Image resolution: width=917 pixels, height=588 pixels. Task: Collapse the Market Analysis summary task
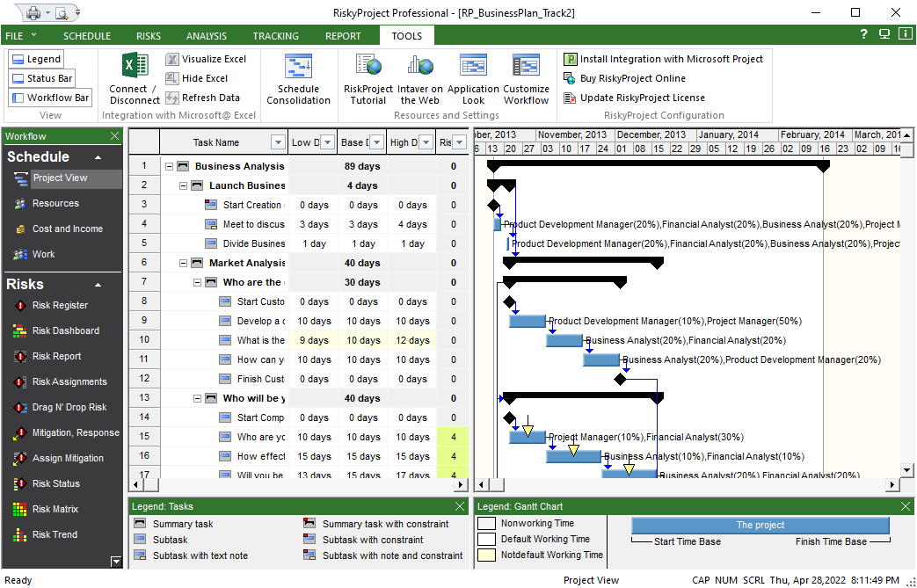click(x=183, y=263)
